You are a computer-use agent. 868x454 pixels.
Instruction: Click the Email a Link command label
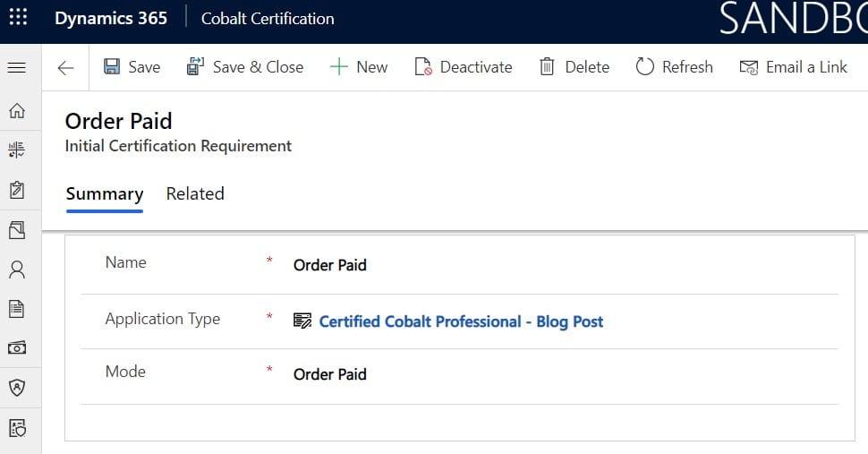(x=806, y=67)
